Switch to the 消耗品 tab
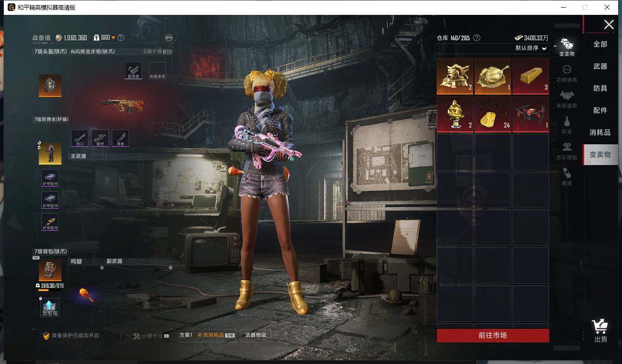The width and height of the screenshot is (622, 364). 600,132
